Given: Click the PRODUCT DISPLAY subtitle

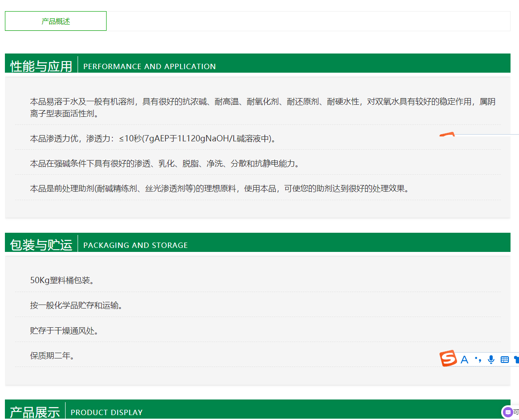Looking at the screenshot, I should (107, 412).
